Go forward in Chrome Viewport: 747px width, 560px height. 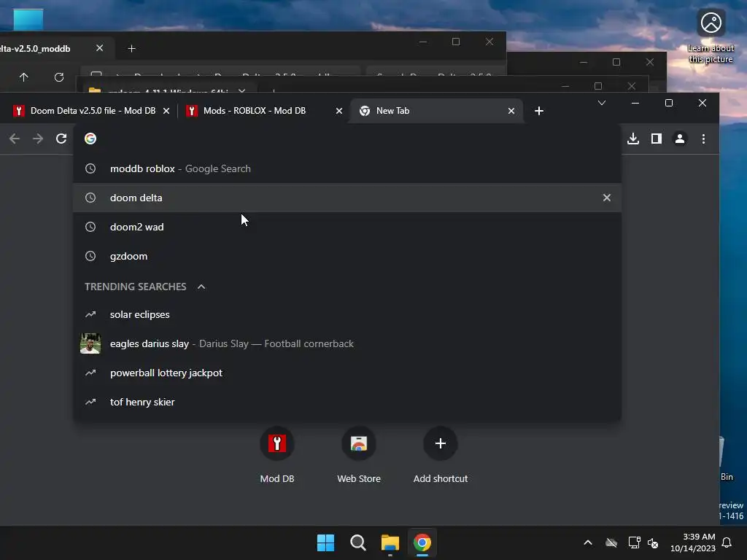[38, 139]
